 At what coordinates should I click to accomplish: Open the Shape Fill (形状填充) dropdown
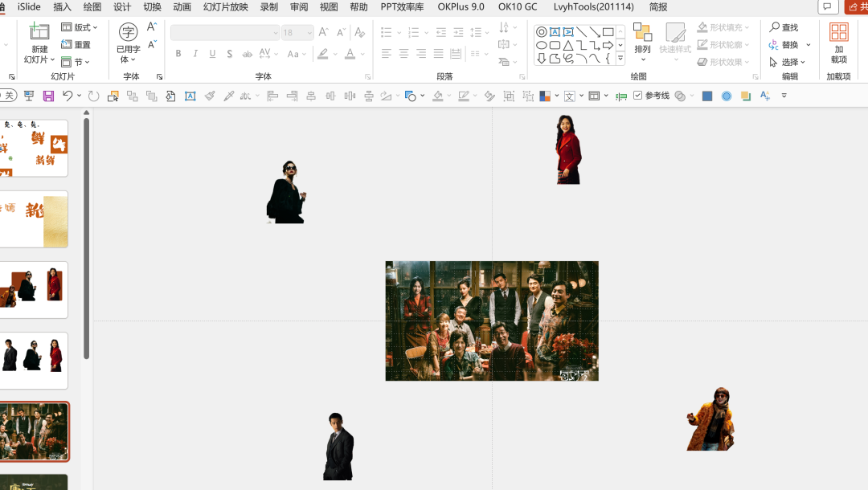point(723,27)
